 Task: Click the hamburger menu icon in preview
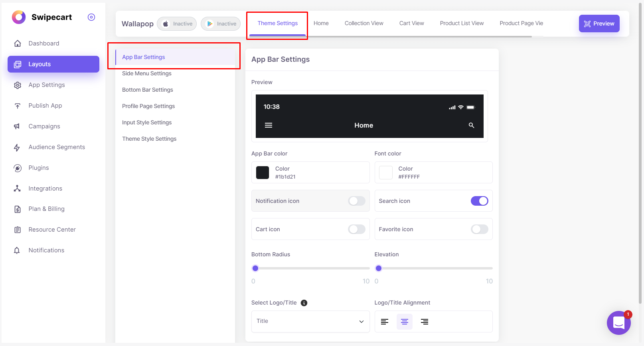point(269,125)
